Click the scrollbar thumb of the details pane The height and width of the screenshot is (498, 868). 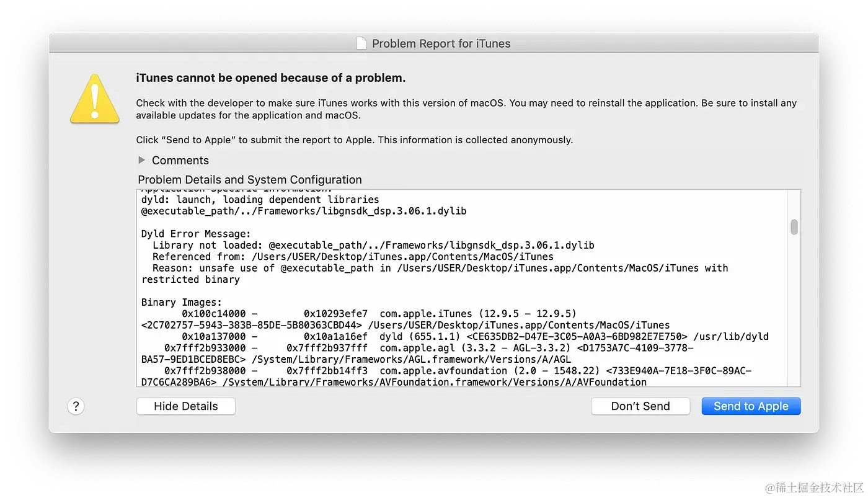coord(794,227)
